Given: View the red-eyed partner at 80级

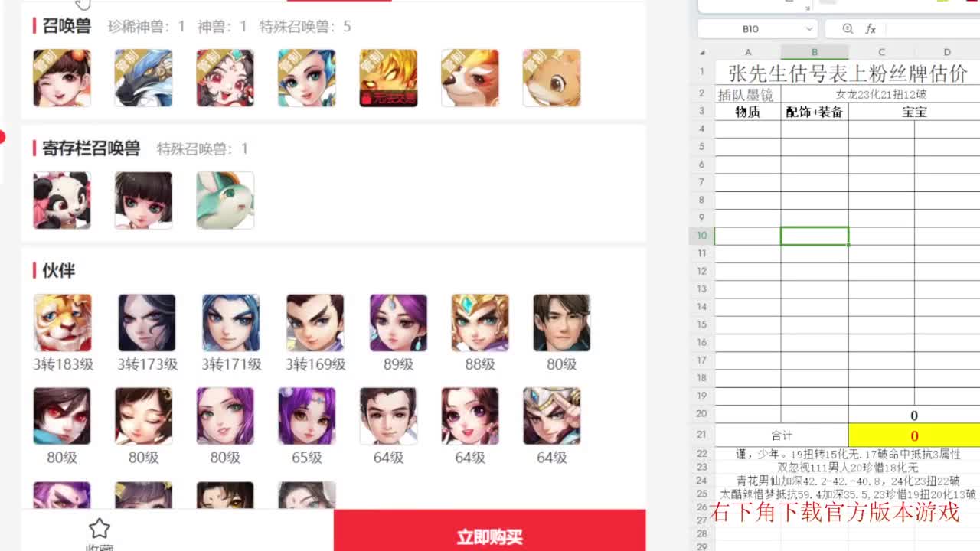Looking at the screenshot, I should pyautogui.click(x=62, y=416).
